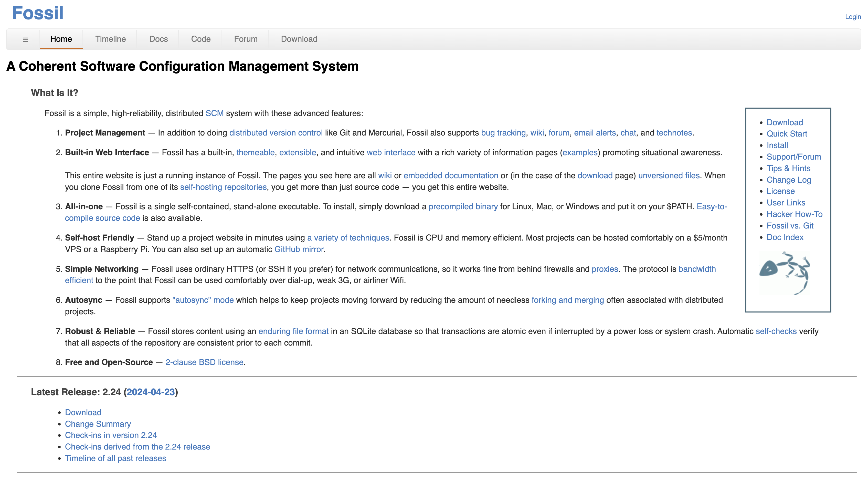Follow the GitHub mirror link
This screenshot has width=868, height=479.
click(x=299, y=249)
